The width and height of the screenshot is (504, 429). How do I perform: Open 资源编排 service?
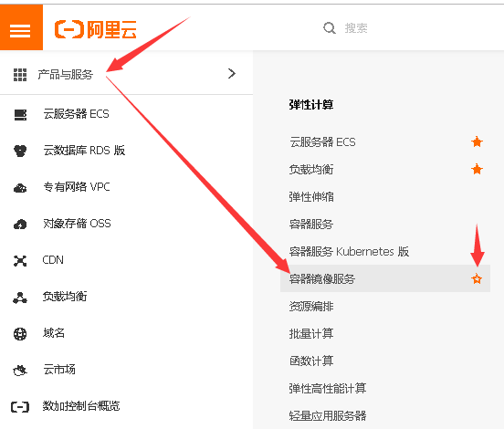[311, 307]
